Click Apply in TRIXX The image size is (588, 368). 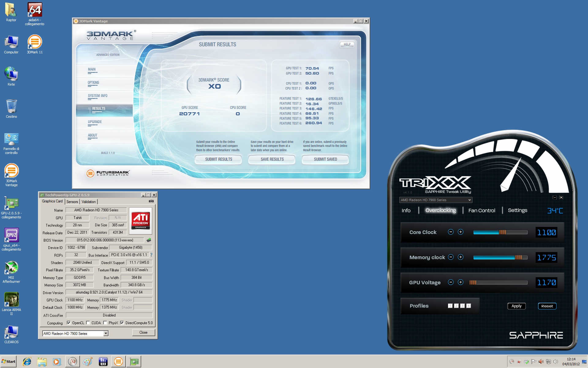pyautogui.click(x=516, y=306)
